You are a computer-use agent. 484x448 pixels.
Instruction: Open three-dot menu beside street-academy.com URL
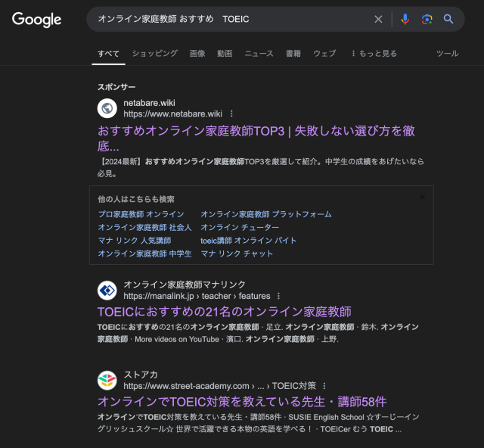pyautogui.click(x=324, y=386)
